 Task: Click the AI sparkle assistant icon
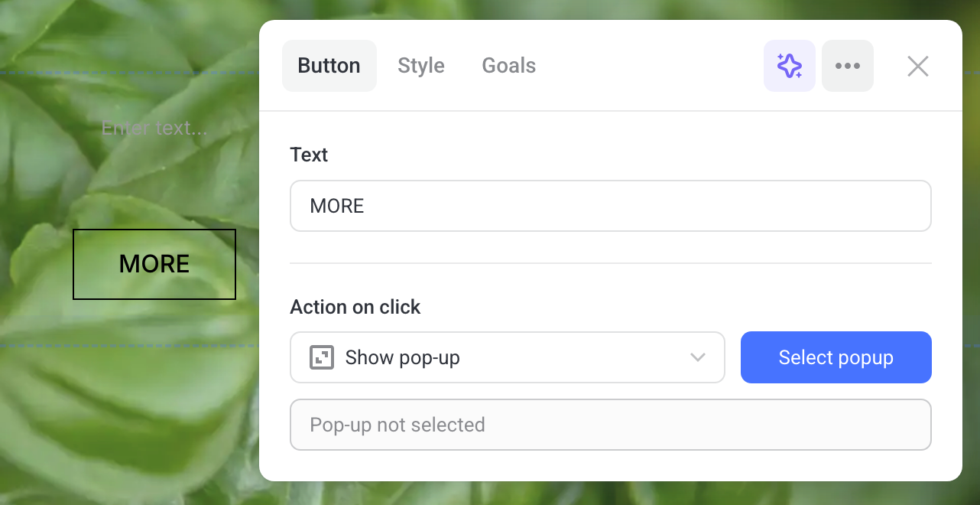pyautogui.click(x=789, y=66)
